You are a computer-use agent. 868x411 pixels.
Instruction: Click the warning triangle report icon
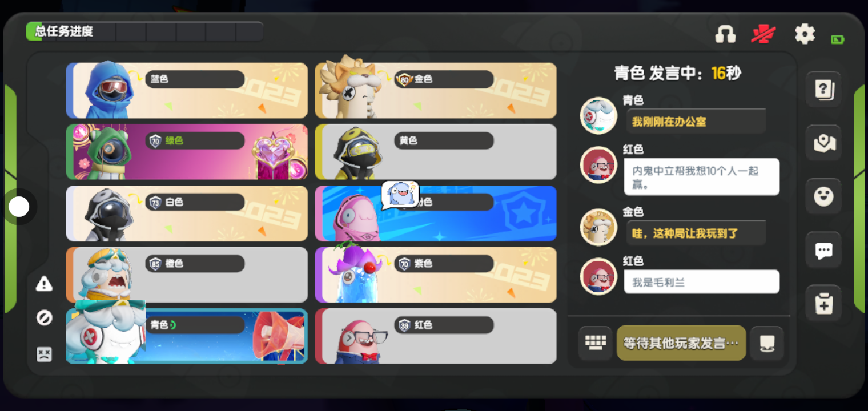click(x=44, y=284)
